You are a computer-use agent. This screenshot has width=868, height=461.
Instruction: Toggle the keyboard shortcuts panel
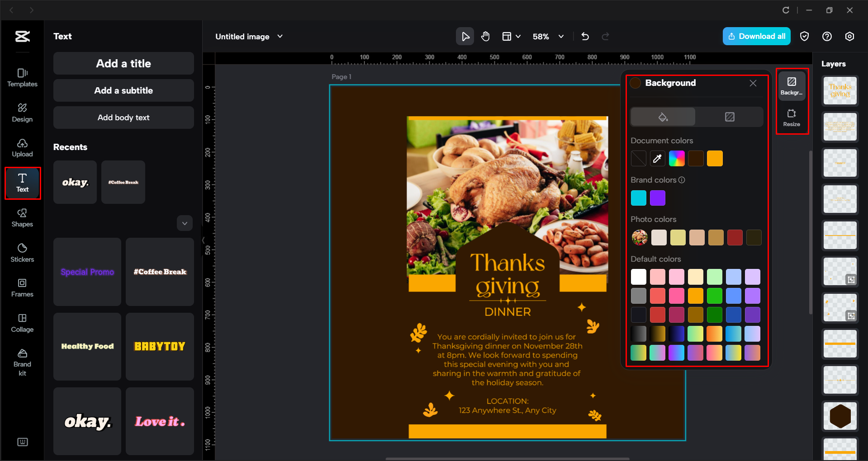(22, 442)
